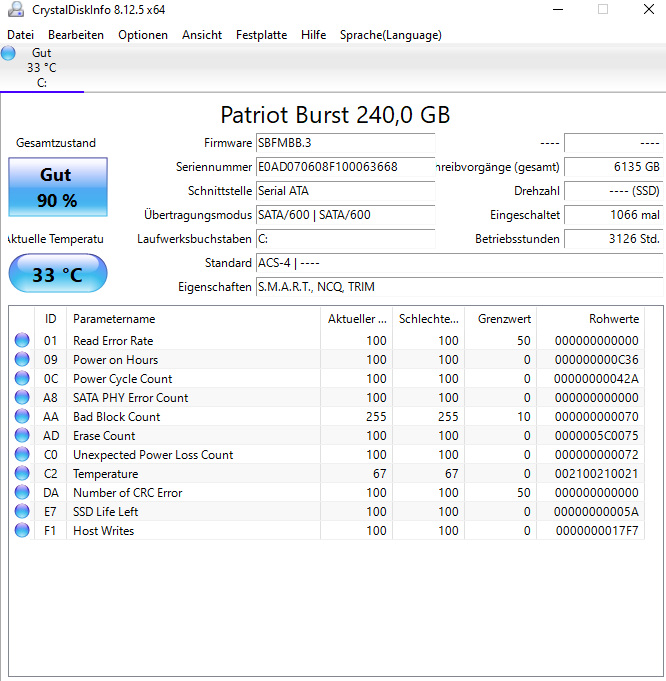Viewport: 666px width, 681px height.
Task: Click the Gut 90 % health status button
Action: coord(58,187)
